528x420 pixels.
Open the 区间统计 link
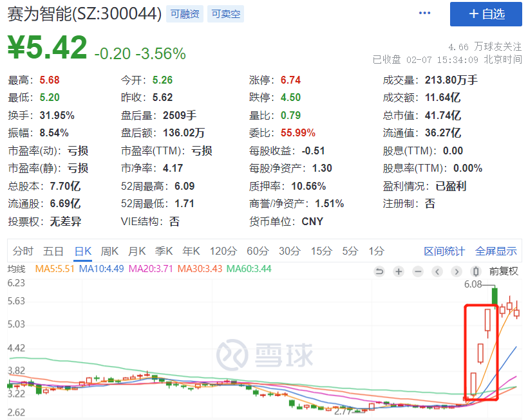click(x=444, y=251)
